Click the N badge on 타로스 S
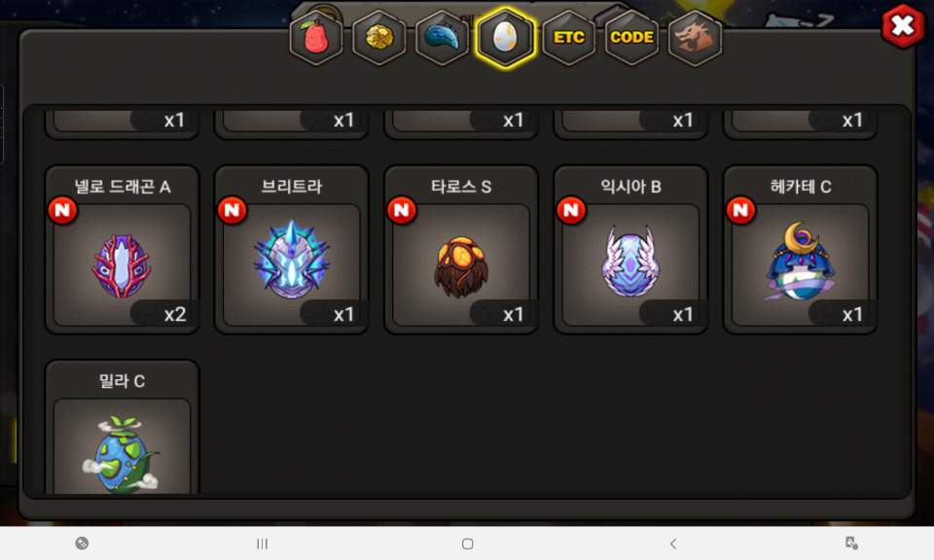The height and width of the screenshot is (560, 934). [402, 210]
